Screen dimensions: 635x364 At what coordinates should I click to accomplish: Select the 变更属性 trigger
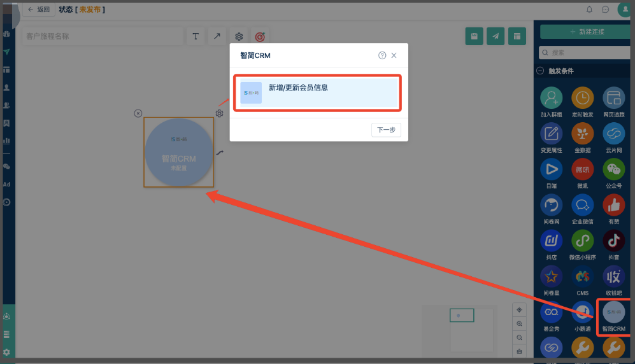point(551,138)
